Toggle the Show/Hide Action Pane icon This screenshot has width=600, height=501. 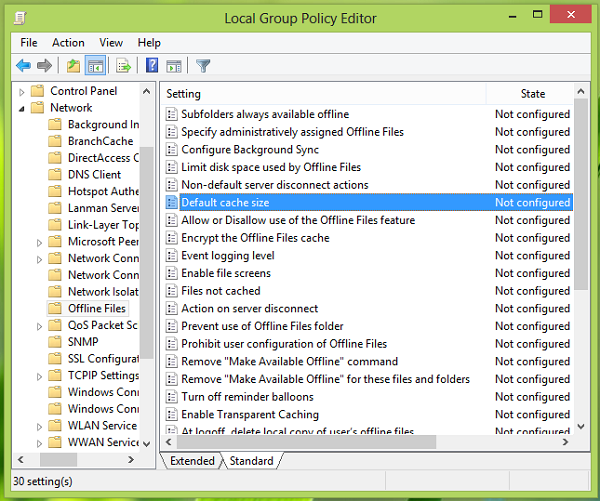click(x=174, y=66)
